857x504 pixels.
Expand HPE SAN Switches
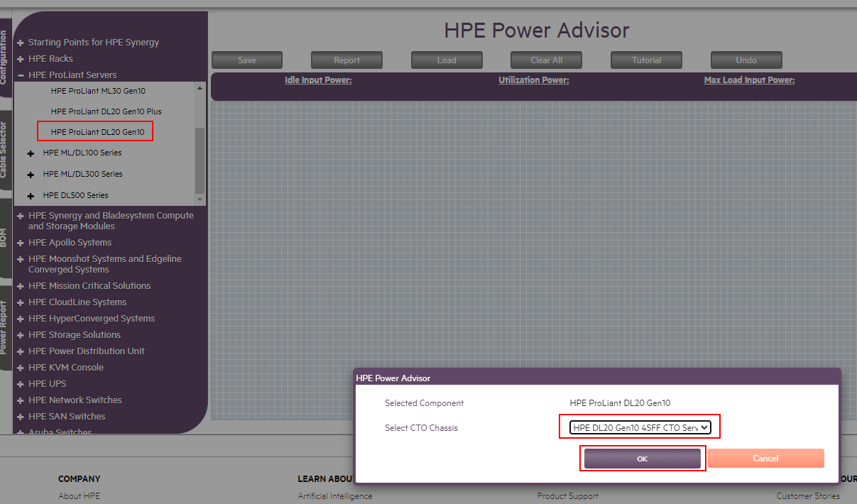point(21,417)
